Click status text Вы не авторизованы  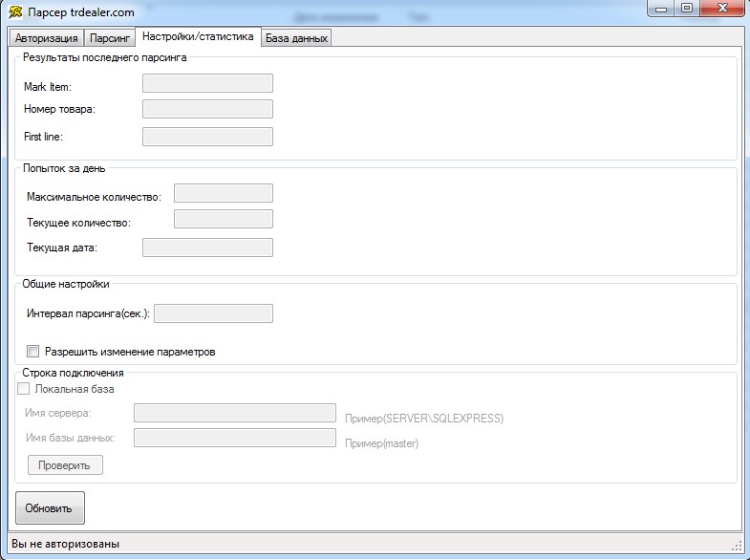pyautogui.click(x=66, y=544)
